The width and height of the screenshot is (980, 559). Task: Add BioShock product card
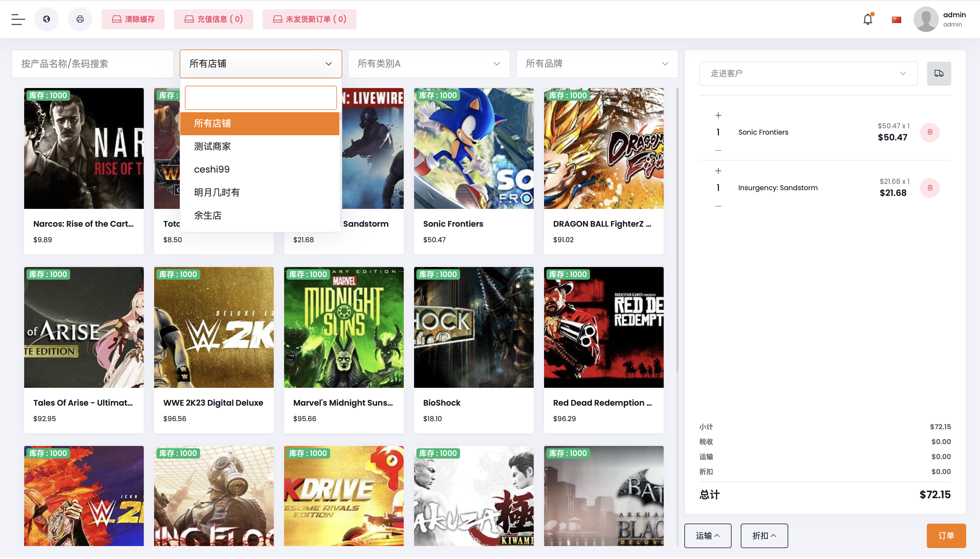pyautogui.click(x=474, y=350)
